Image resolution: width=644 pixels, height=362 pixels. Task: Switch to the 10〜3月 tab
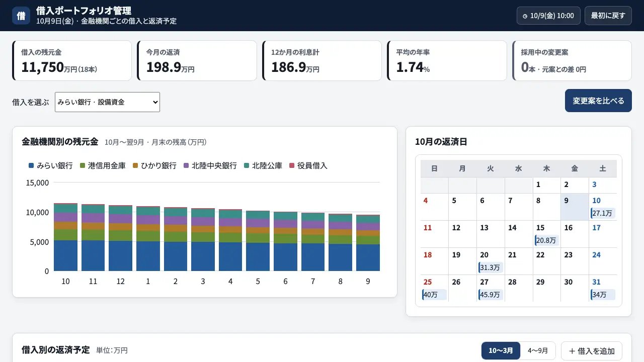(x=501, y=351)
